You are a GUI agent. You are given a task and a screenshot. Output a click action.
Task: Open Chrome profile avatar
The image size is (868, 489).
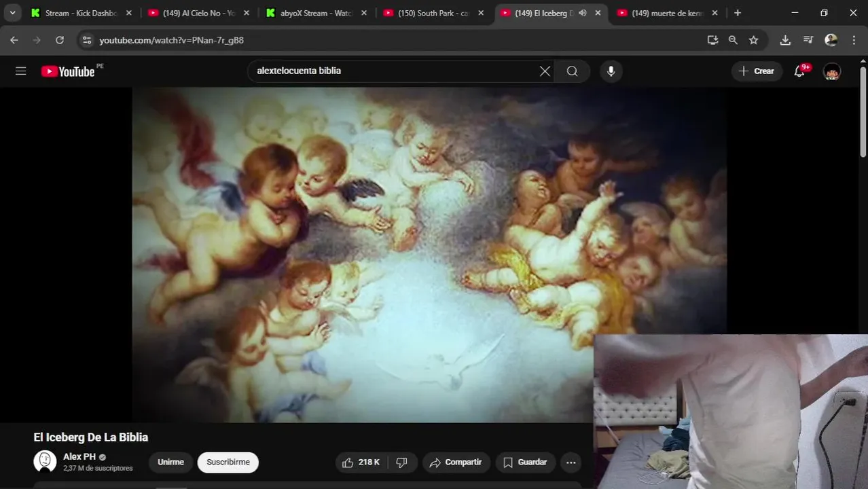click(831, 40)
